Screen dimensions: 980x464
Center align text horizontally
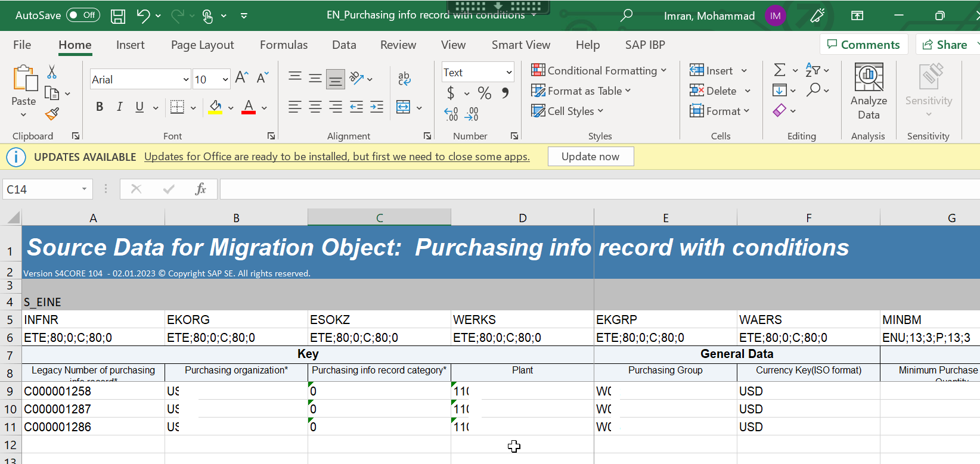315,107
